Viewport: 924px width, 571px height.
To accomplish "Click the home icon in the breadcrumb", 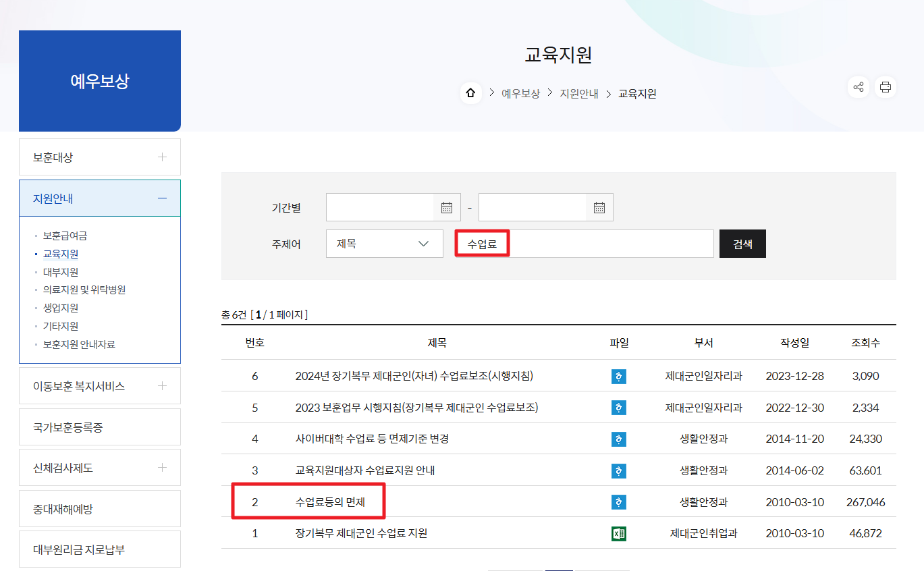I will point(470,93).
